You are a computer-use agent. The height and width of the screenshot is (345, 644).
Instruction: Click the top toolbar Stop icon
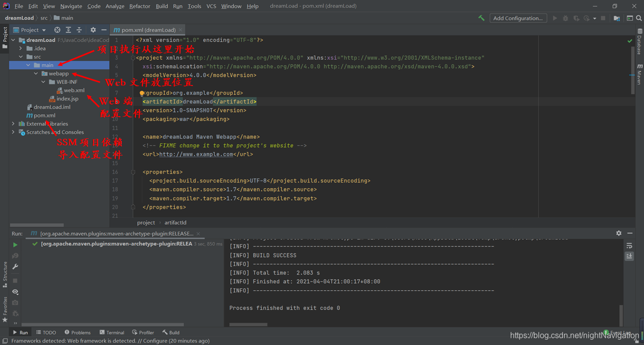(603, 18)
